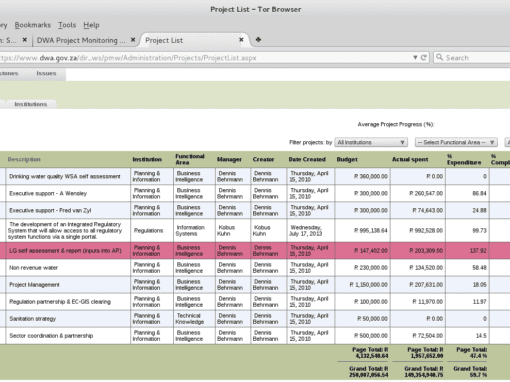Sort by Functional Area column header
The height and width of the screenshot is (382, 510).
coord(190,159)
